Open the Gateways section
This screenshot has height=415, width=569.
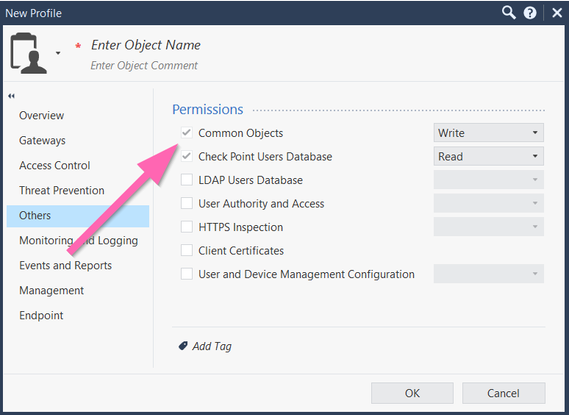[42, 140]
